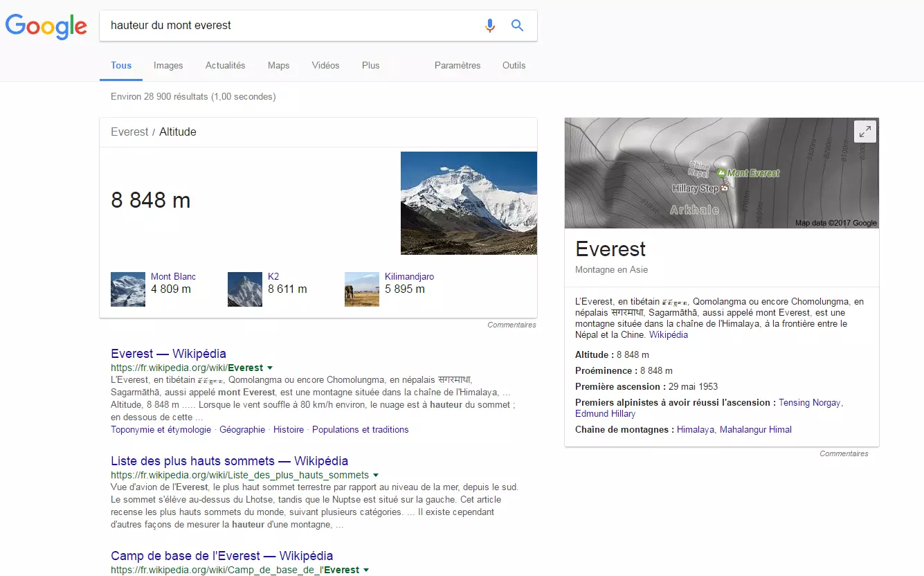
Task: Expand dropdown arrow next to Camp_de_base URL
Action: click(x=366, y=570)
